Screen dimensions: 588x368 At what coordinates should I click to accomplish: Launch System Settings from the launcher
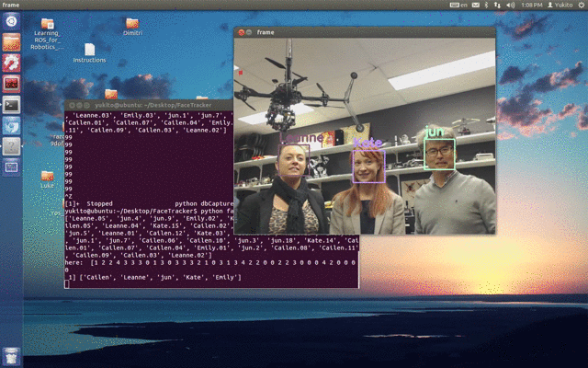click(11, 63)
